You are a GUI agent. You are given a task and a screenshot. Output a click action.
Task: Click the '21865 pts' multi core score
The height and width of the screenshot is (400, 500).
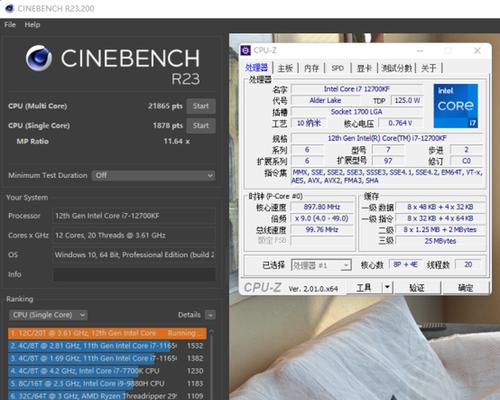click(x=165, y=106)
